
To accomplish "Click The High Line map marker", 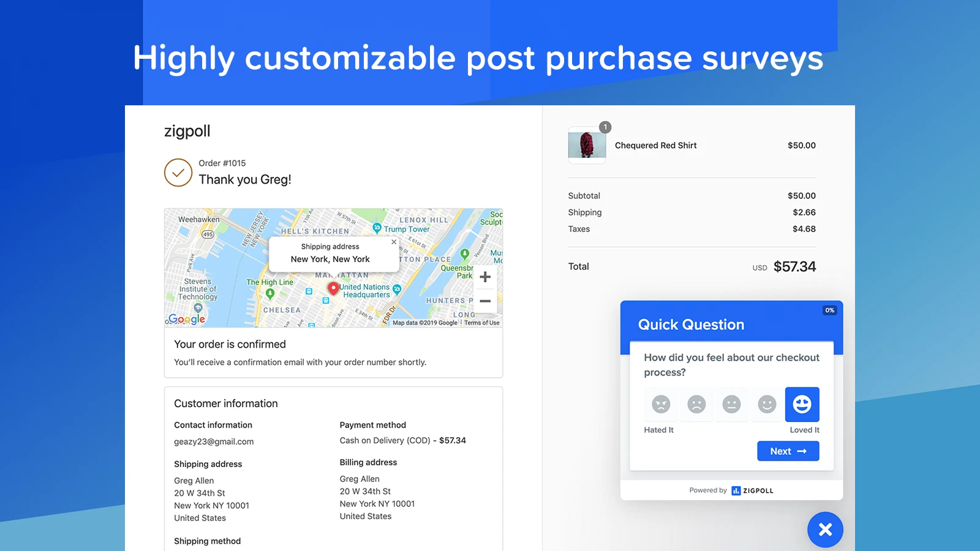I will (270, 293).
